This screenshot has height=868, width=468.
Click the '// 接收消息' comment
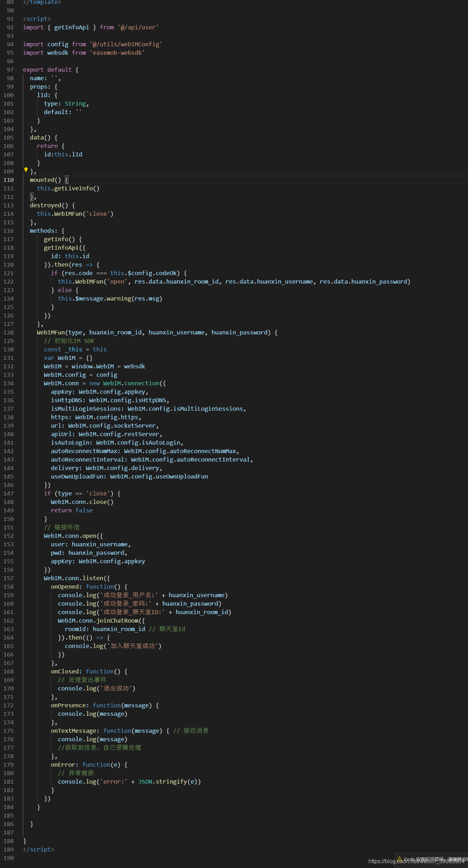[x=191, y=731]
